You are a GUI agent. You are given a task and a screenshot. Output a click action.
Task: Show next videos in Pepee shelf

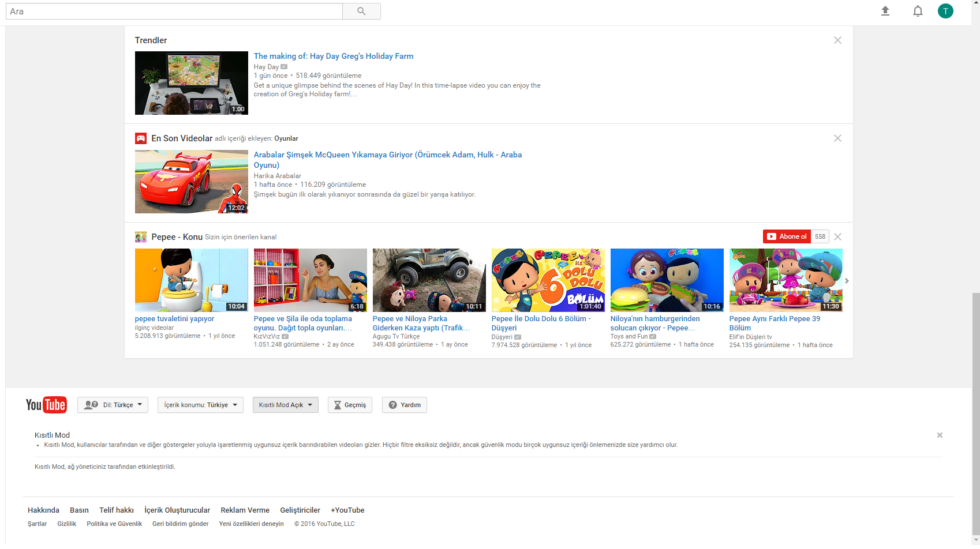pyautogui.click(x=847, y=281)
